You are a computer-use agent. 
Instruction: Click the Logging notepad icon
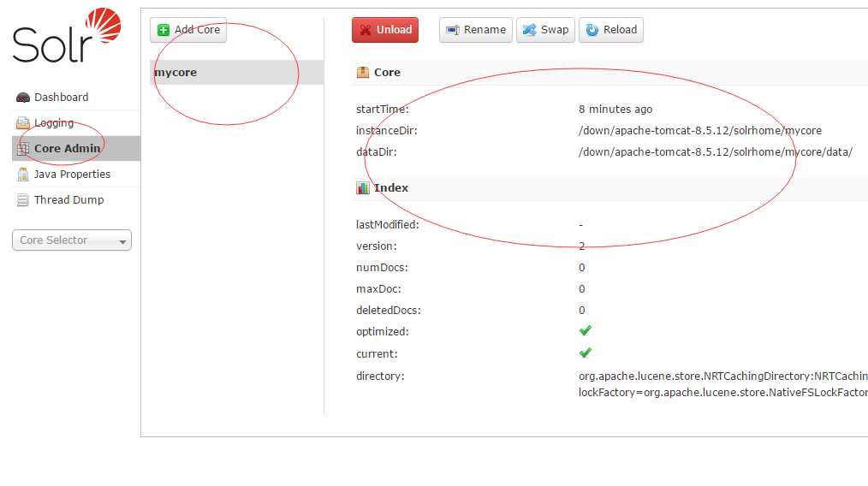pos(23,123)
